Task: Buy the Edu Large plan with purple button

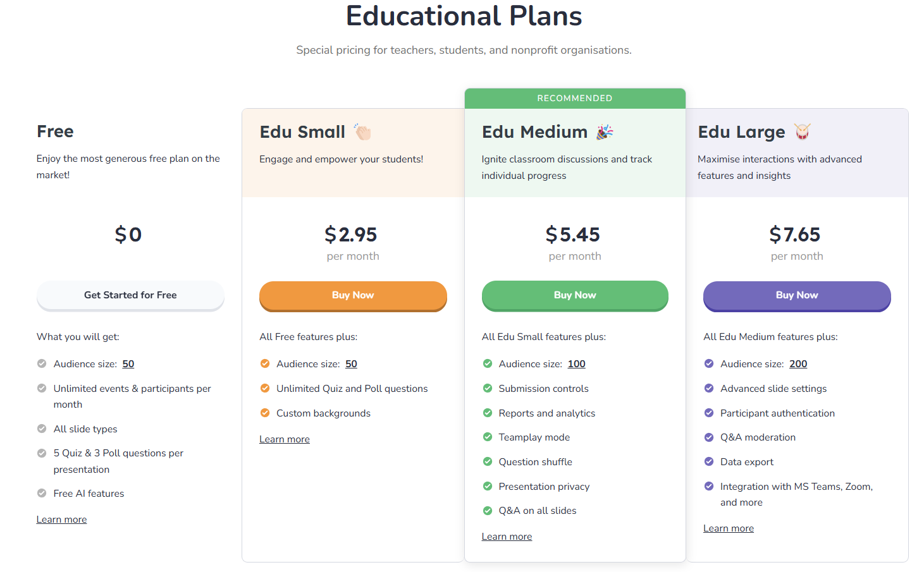Action: tap(797, 296)
